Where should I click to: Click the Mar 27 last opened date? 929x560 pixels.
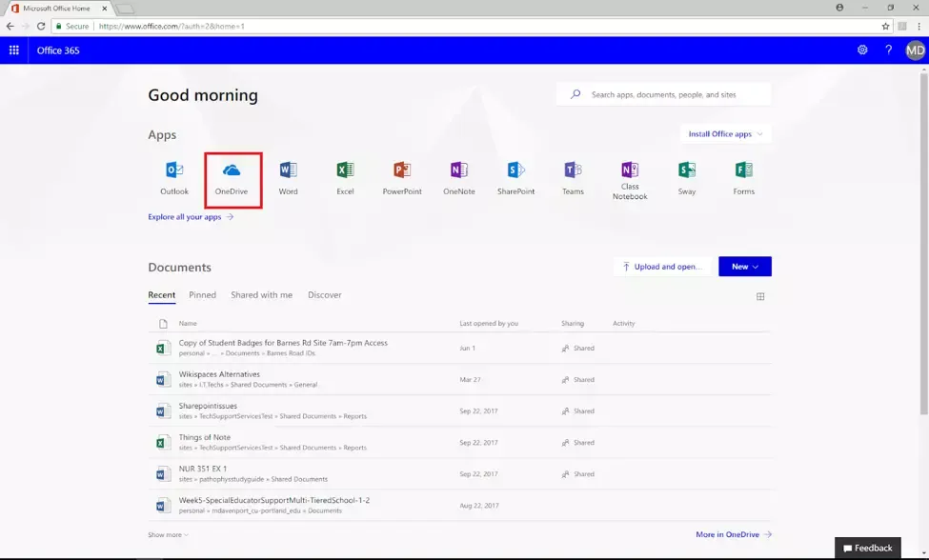click(470, 379)
